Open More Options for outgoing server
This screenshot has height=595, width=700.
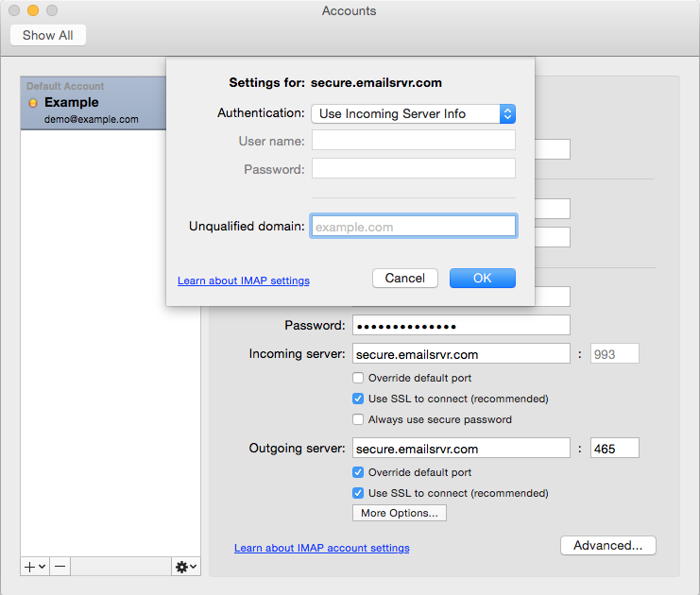click(x=400, y=513)
